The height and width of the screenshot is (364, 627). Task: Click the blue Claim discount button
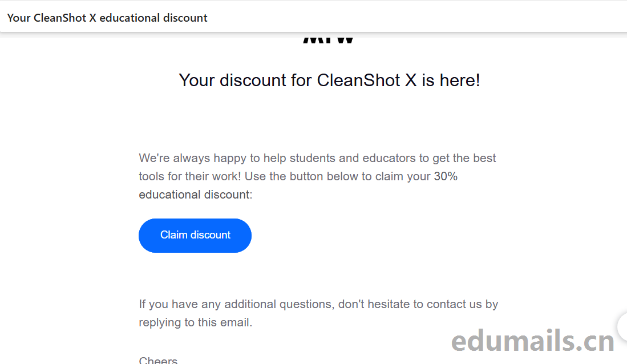pos(195,235)
